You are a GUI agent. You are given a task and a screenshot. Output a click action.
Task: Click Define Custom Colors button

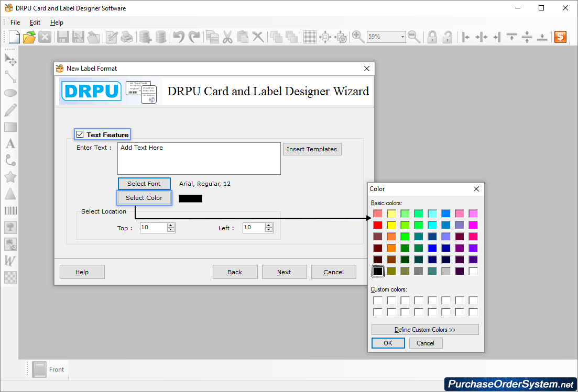pos(425,329)
